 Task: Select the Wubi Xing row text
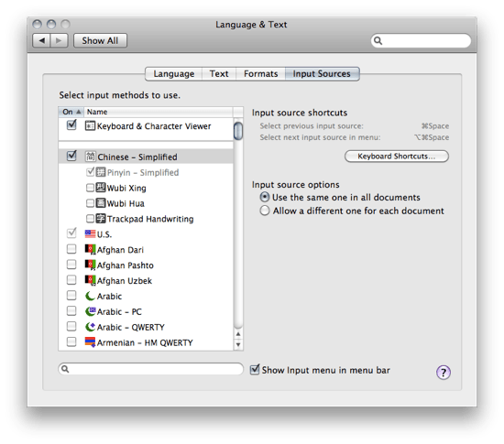(126, 189)
